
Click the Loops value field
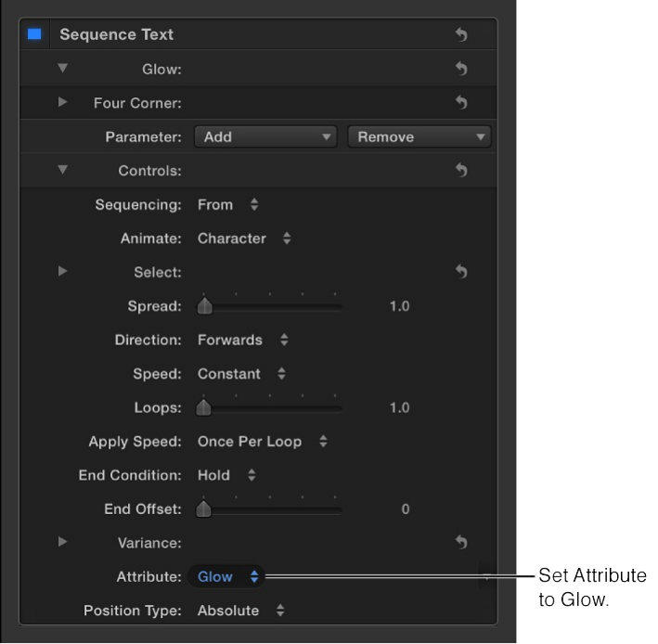[x=399, y=407]
